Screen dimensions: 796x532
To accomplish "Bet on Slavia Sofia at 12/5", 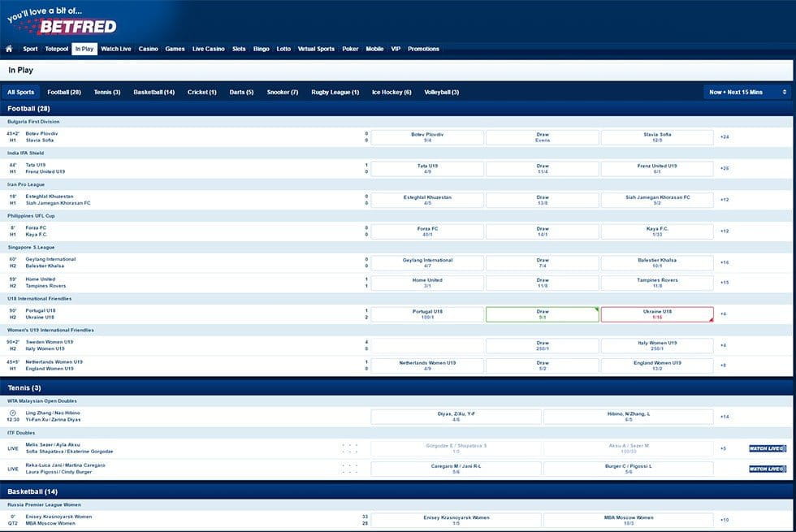I will click(x=657, y=137).
